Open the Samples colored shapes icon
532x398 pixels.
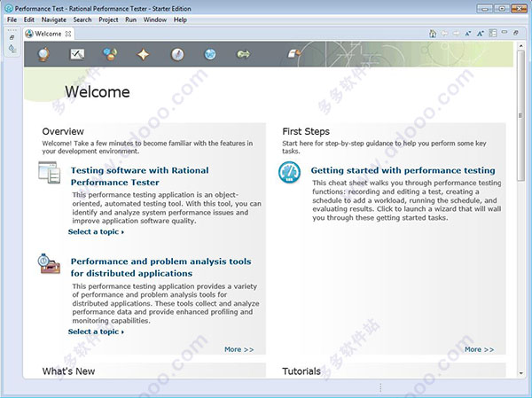click(110, 54)
